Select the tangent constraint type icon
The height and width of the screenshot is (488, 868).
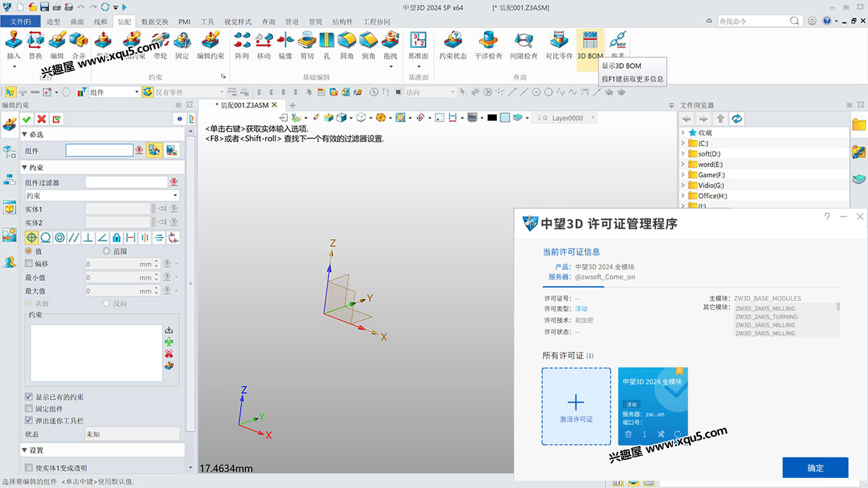pyautogui.click(x=46, y=237)
